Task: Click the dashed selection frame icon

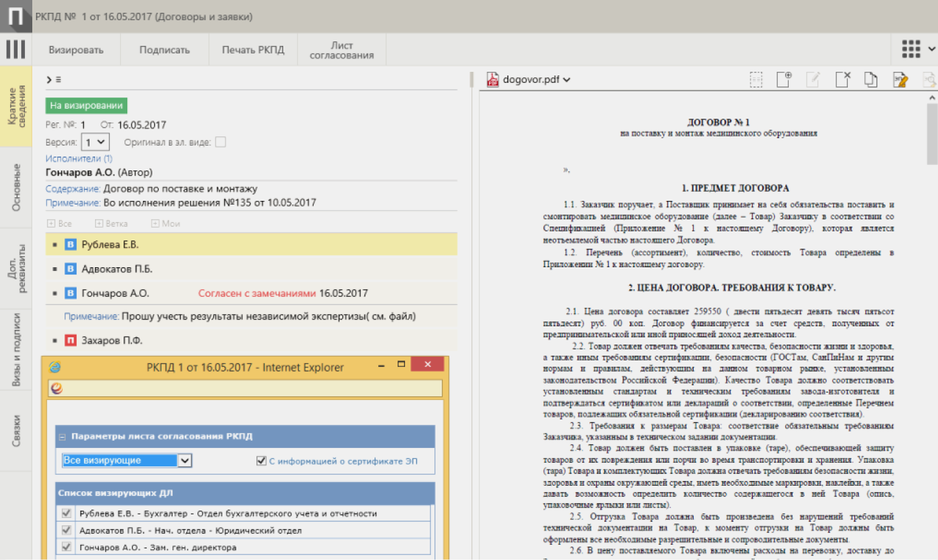Action: coord(756,79)
